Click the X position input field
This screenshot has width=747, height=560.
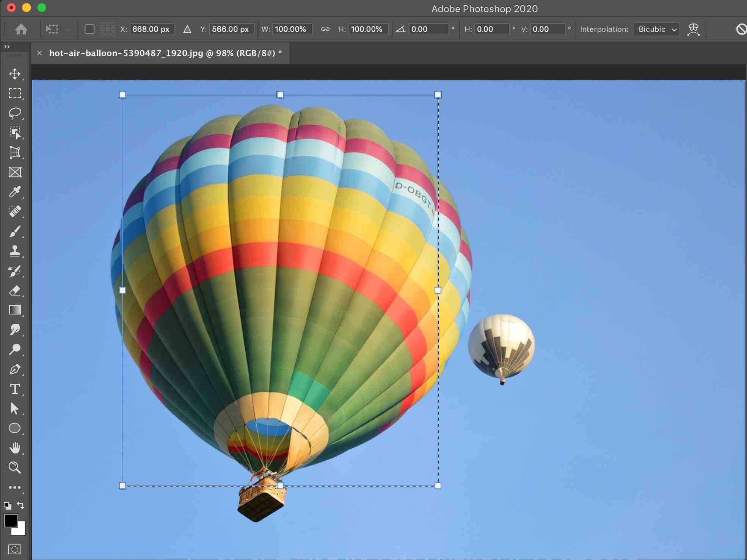[x=152, y=29]
